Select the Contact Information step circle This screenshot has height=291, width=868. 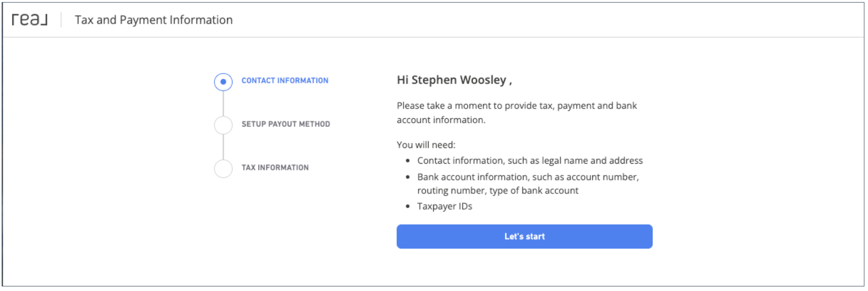pyautogui.click(x=223, y=82)
